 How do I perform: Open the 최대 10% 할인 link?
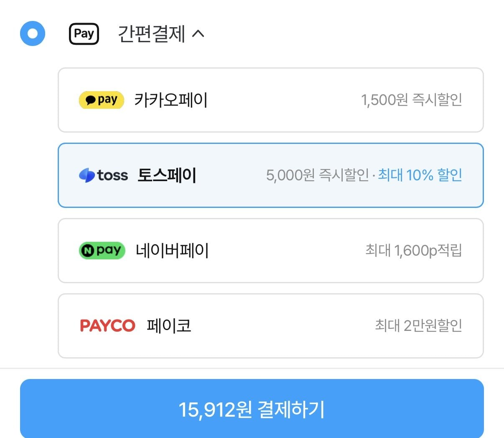click(420, 175)
